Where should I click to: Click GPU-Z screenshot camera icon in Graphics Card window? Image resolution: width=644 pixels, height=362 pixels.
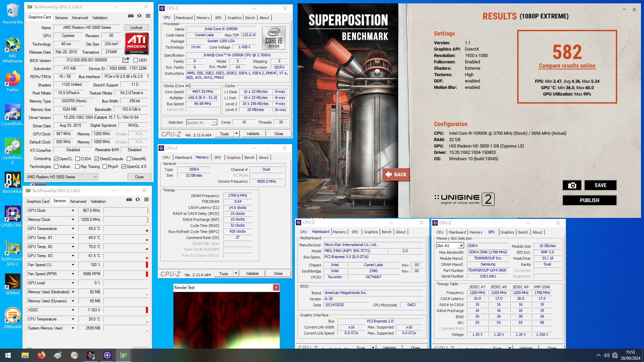pos(131,16)
